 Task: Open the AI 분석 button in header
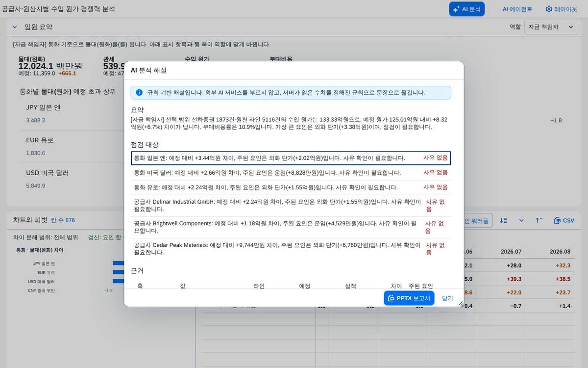466,9
